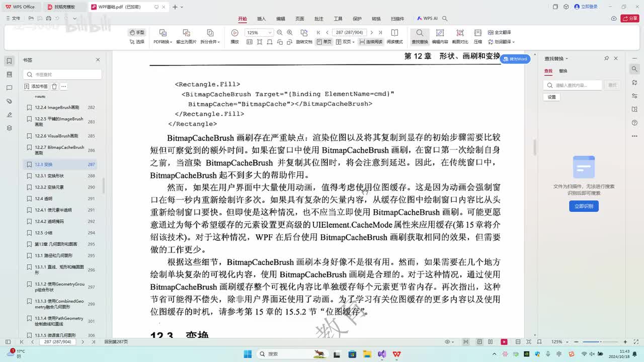The image size is (644, 362).
Task: Click the Add Bookmark button
Action: tap(36, 86)
